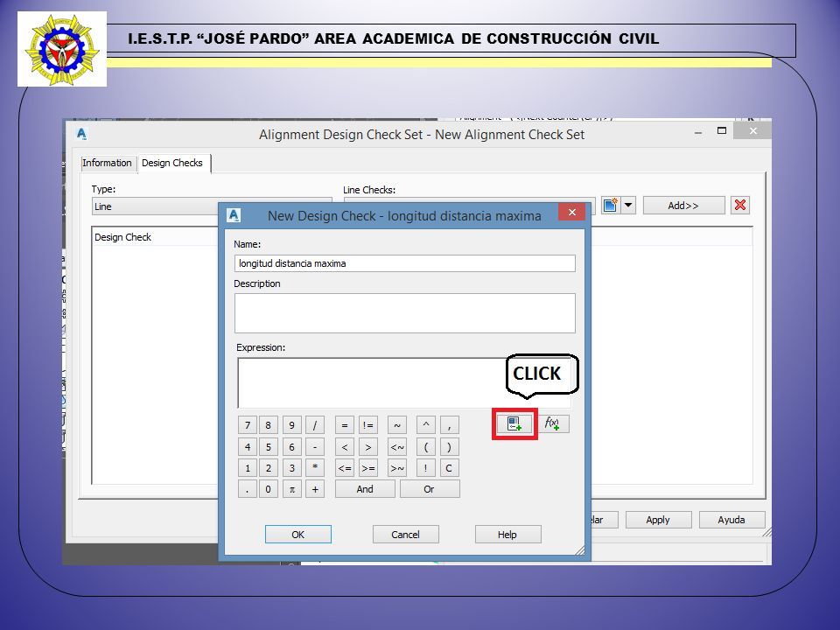This screenshot has width=840, height=630.
Task: Click the red X delete check icon
Action: (740, 205)
